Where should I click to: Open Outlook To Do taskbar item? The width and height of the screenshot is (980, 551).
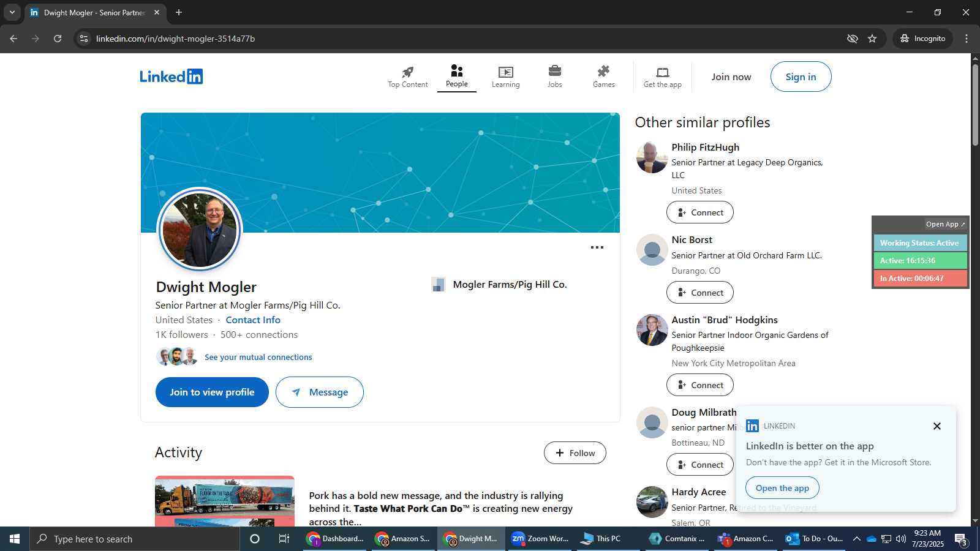click(815, 539)
